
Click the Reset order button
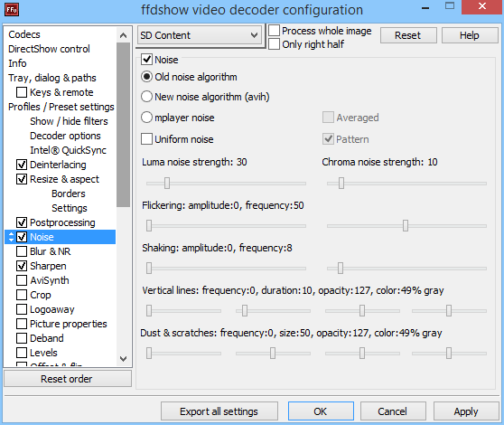[x=68, y=379]
